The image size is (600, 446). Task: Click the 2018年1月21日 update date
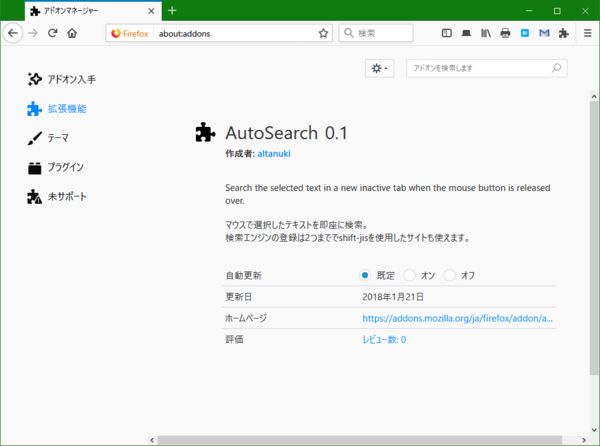click(x=393, y=297)
